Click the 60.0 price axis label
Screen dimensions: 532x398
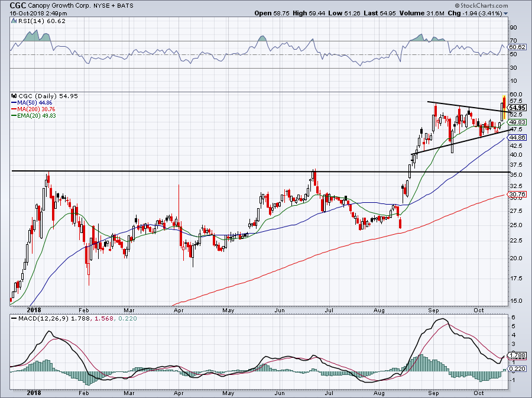[x=515, y=95]
